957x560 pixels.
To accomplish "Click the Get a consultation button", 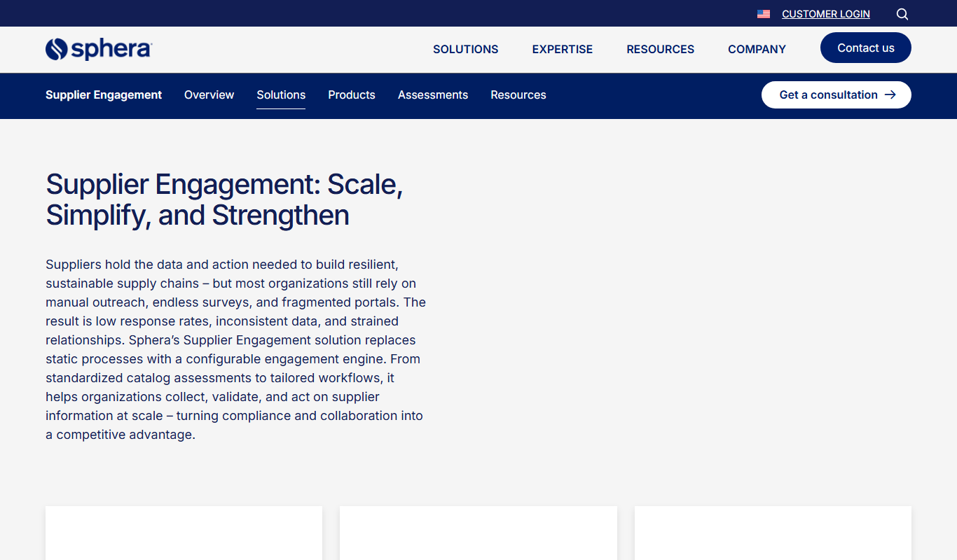I will pyautogui.click(x=836, y=94).
